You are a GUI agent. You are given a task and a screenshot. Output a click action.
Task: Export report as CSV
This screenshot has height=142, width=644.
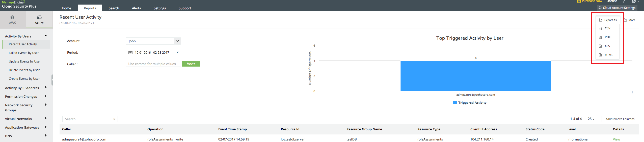(x=607, y=28)
